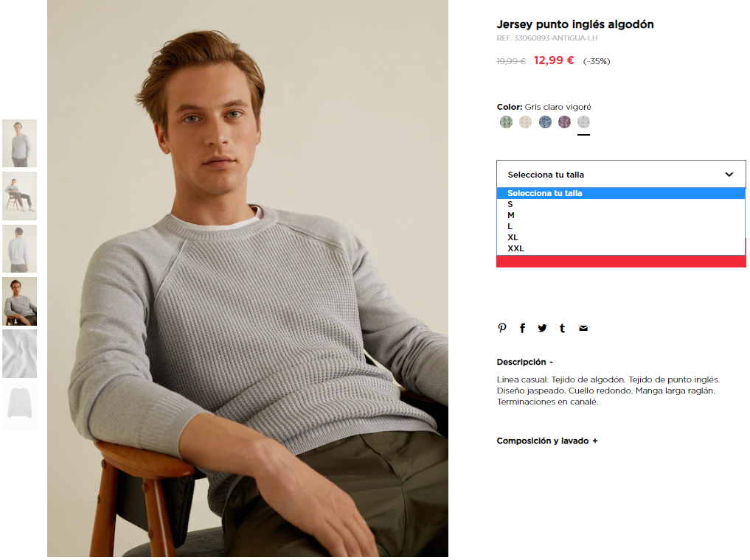
Task: Click the chevron arrow of size selector
Action: click(x=729, y=175)
